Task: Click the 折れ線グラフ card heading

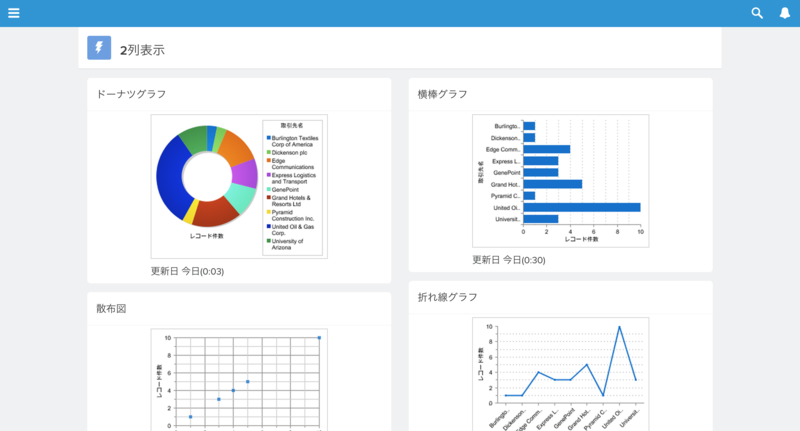Action: click(447, 297)
